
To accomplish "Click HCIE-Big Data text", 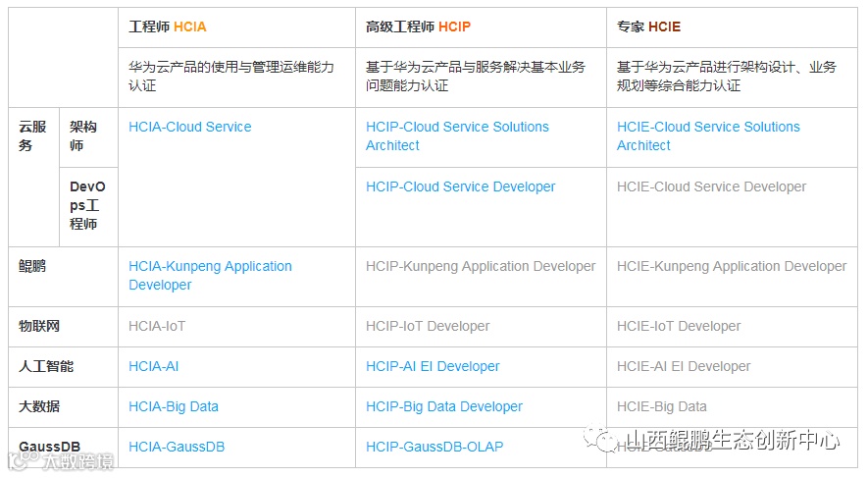I will coord(661,406).
